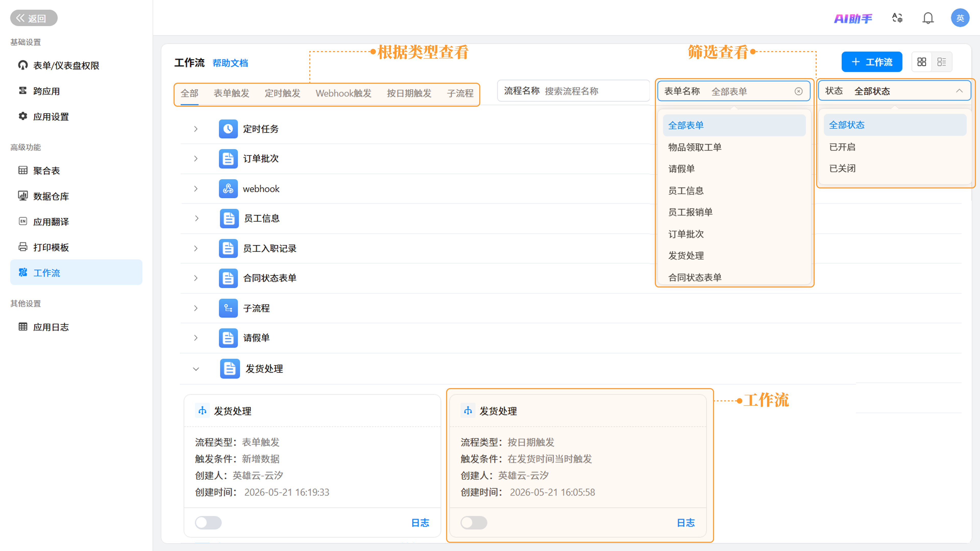This screenshot has height=551, width=980.
Task: Click the webhook group icon
Action: [x=228, y=188]
